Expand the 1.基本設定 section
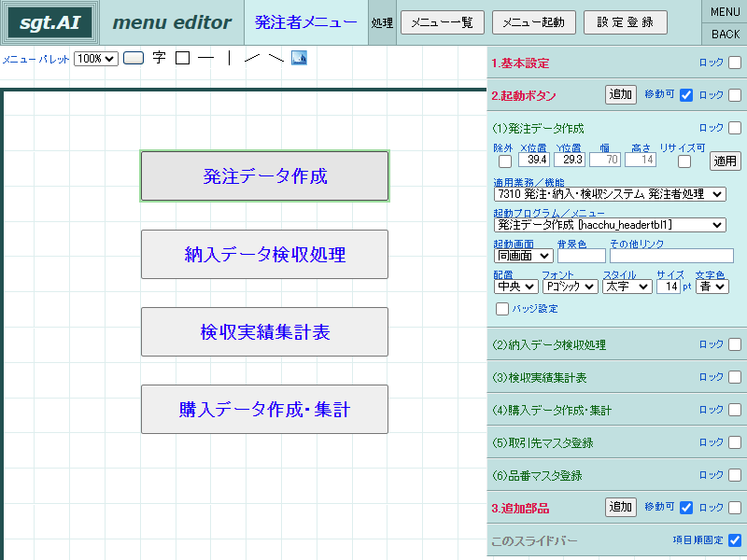This screenshot has width=747, height=560. [520, 63]
